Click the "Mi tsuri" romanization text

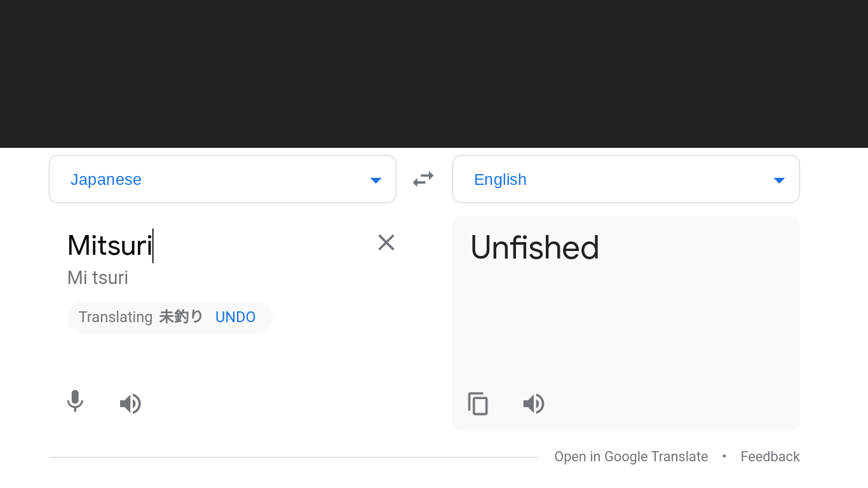98,278
